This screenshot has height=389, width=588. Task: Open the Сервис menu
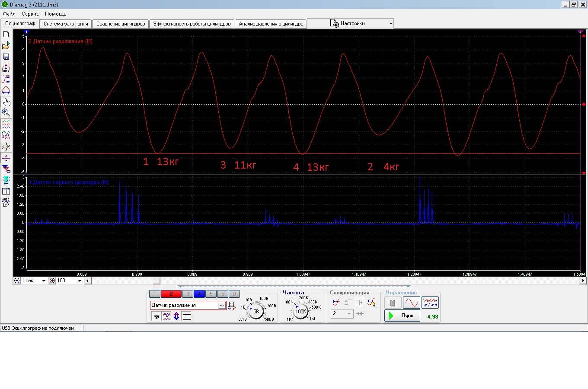[30, 14]
